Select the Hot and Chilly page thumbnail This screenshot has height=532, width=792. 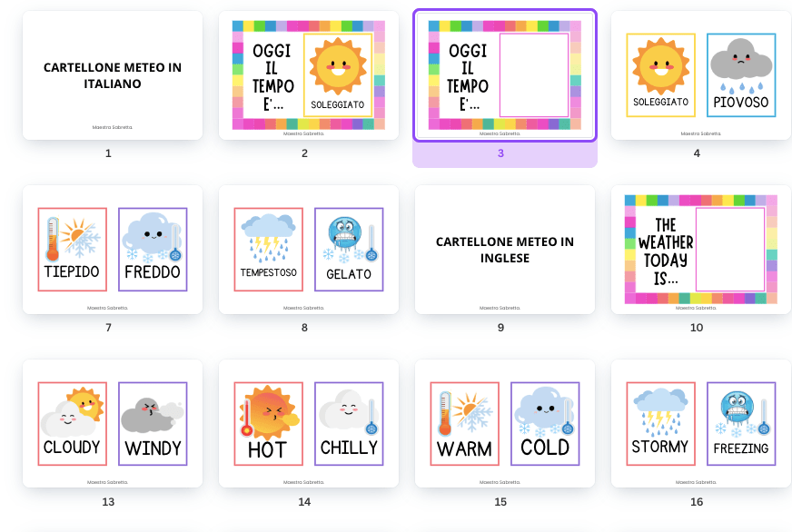(309, 424)
